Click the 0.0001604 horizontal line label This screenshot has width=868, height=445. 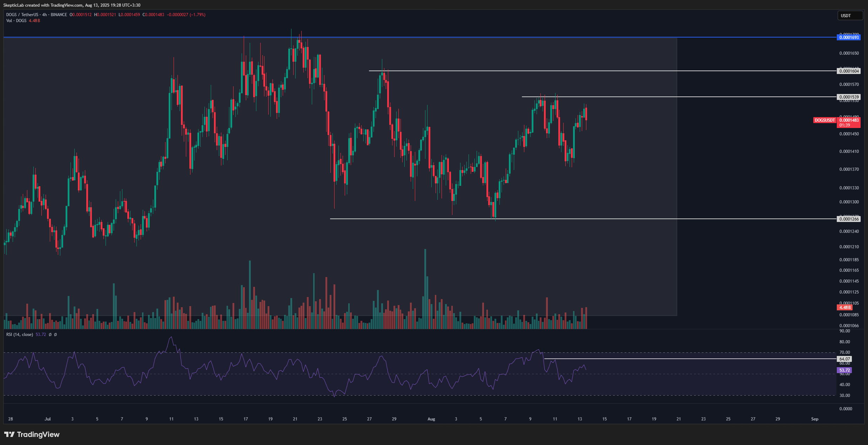tap(849, 71)
